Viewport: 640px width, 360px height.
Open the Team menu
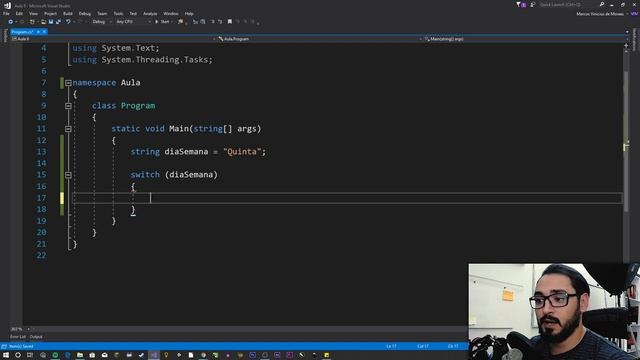(x=102, y=13)
